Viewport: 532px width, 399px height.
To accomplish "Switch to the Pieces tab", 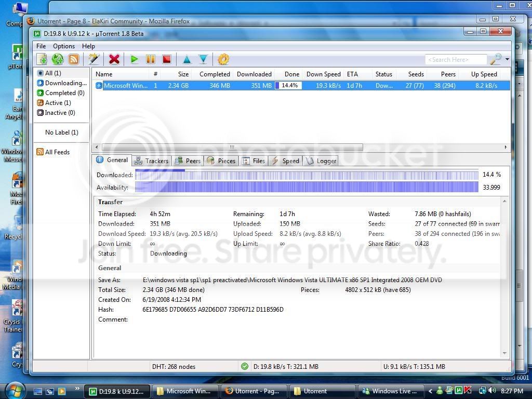I will pos(221,161).
